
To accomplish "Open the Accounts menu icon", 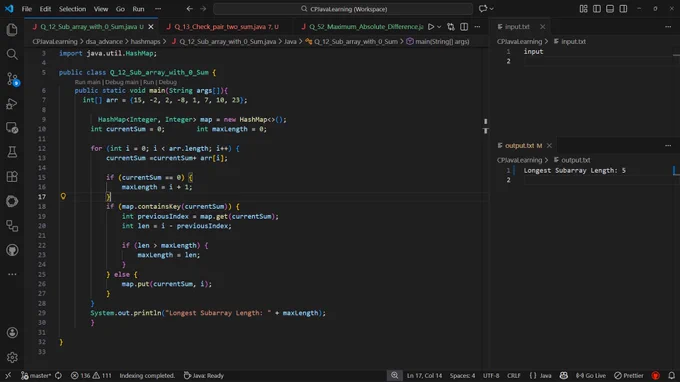I will (12, 333).
